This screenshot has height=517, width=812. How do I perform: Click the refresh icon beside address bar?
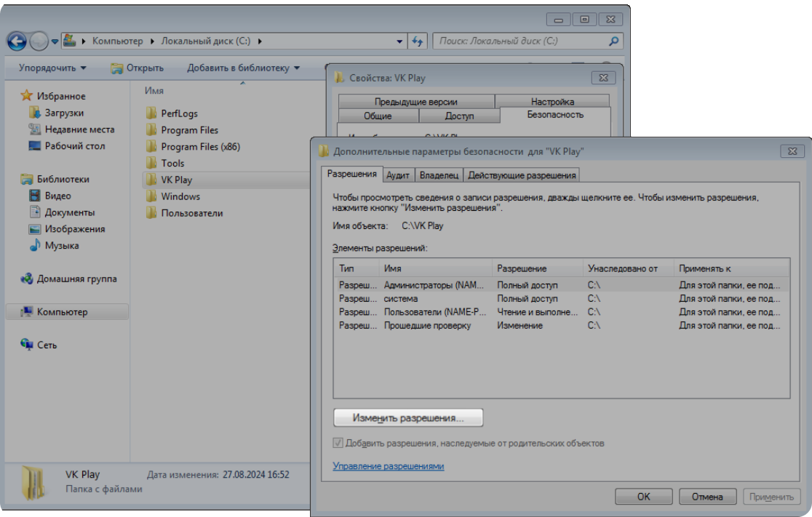tap(418, 41)
